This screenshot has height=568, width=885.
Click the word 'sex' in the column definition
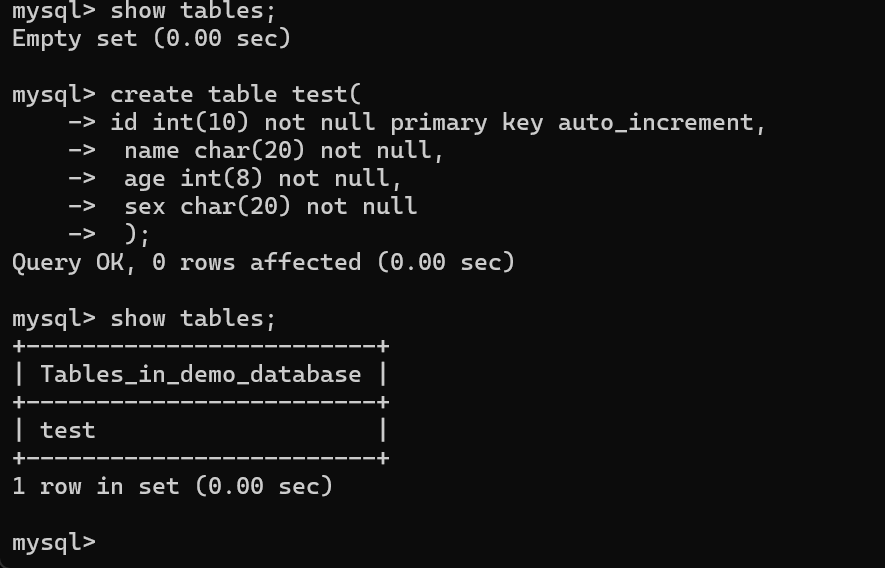[x=145, y=207]
